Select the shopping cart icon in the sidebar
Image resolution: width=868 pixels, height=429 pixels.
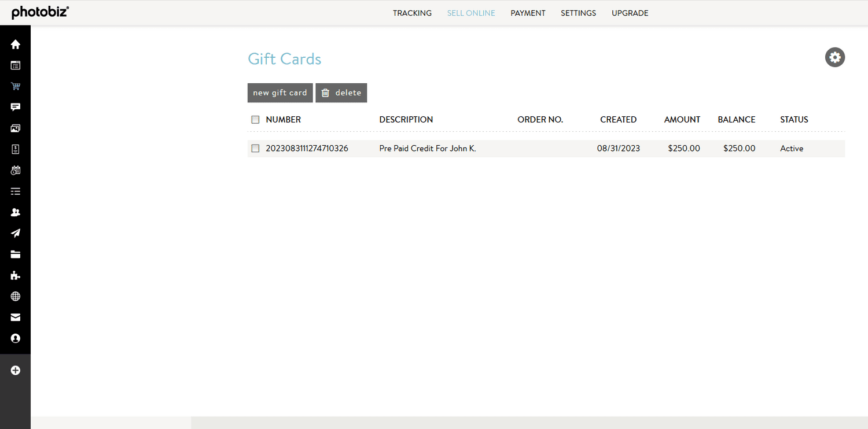(x=16, y=86)
